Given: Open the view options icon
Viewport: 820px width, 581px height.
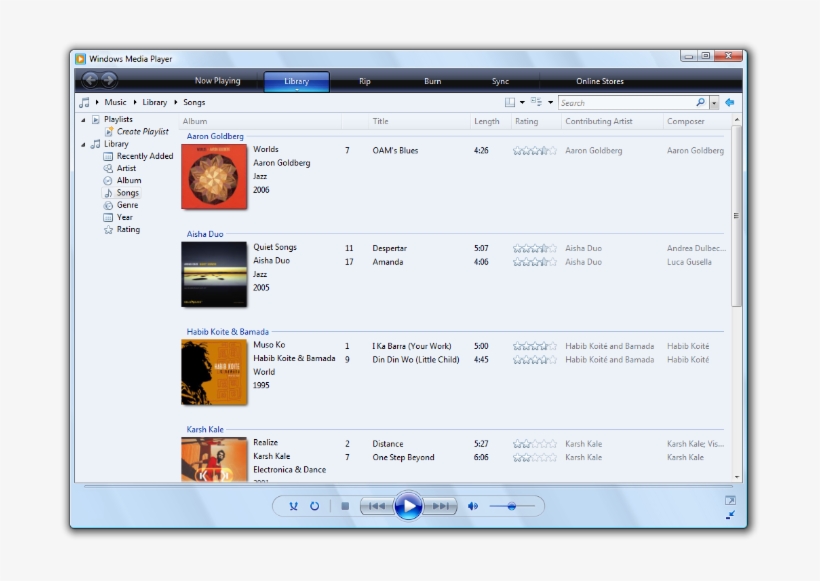Looking at the screenshot, I should pos(536,102).
